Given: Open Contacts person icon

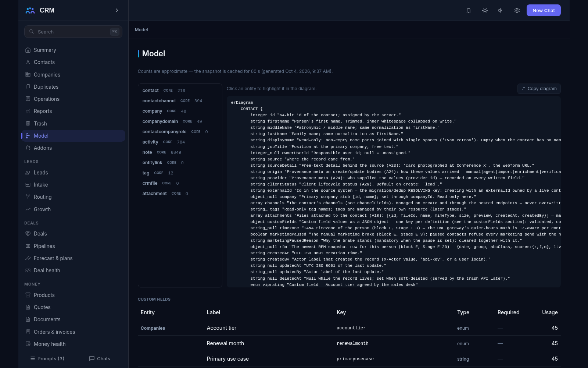Looking at the screenshot, I should [28, 62].
